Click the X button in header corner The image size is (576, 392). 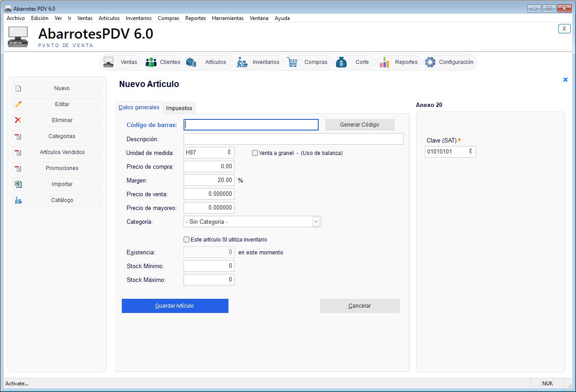(x=564, y=28)
